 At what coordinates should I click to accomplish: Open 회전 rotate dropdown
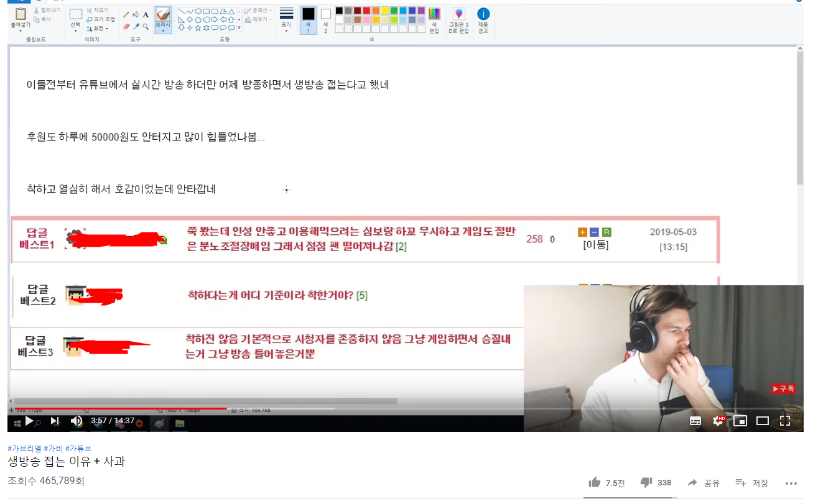(98, 28)
